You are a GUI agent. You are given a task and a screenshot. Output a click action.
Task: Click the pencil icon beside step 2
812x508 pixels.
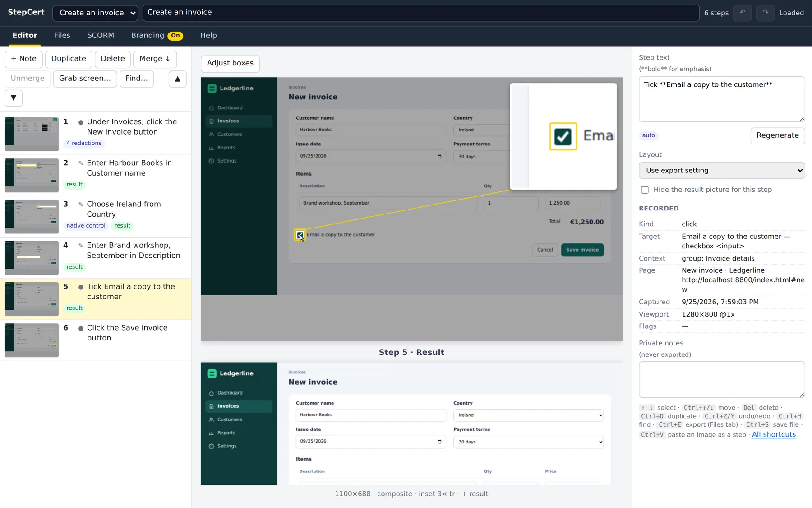81,163
